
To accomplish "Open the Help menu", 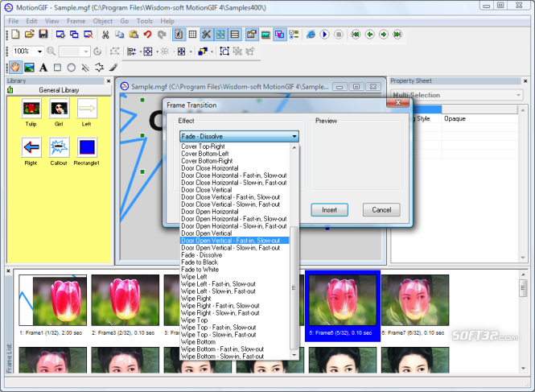I will coord(167,21).
